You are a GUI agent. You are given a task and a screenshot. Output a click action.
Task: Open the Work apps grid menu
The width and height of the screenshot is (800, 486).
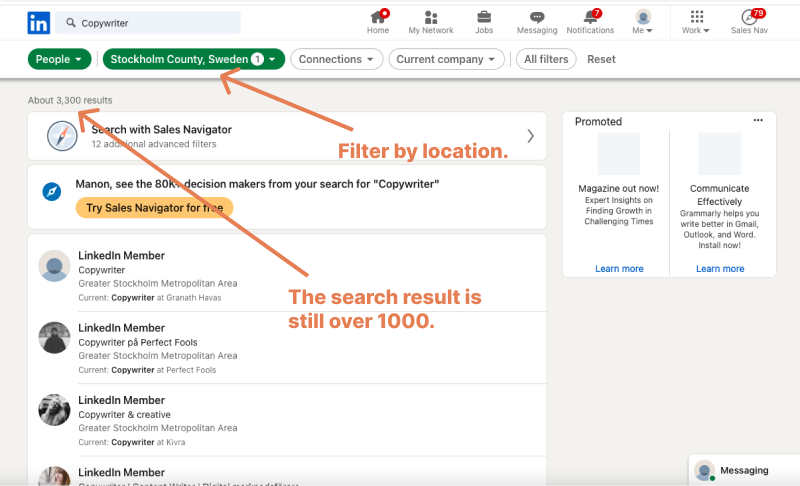[696, 22]
